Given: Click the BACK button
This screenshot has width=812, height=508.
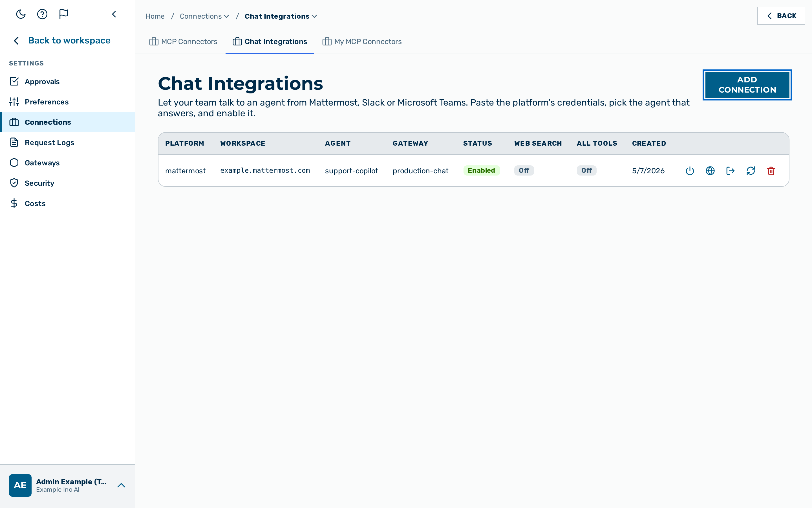Looking at the screenshot, I should click(781, 16).
